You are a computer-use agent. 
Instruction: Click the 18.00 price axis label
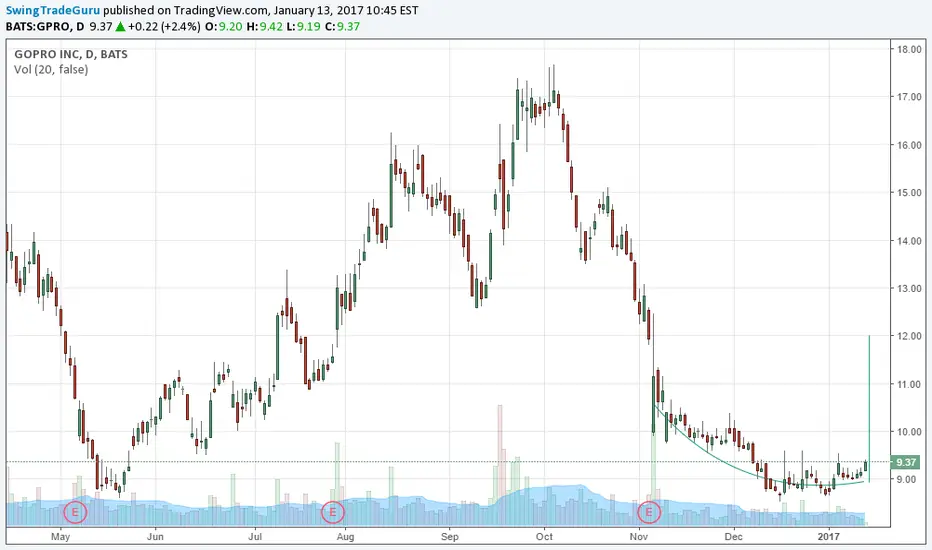click(x=909, y=49)
